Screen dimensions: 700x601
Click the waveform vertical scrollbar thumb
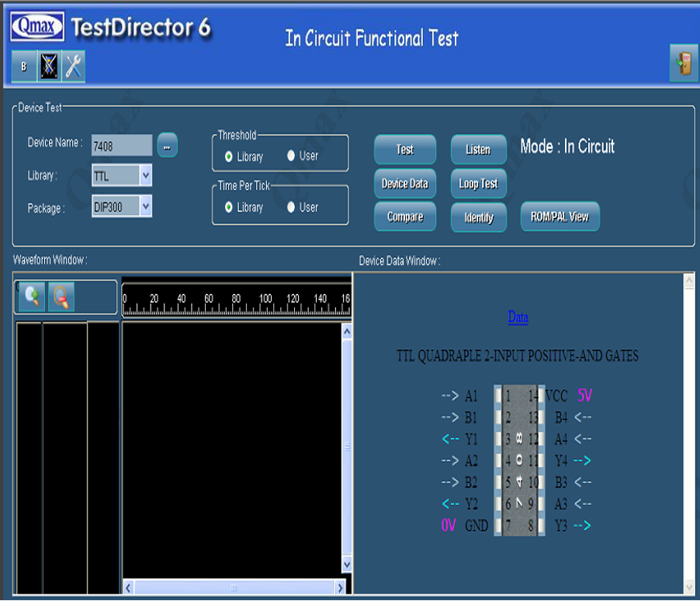(347, 447)
